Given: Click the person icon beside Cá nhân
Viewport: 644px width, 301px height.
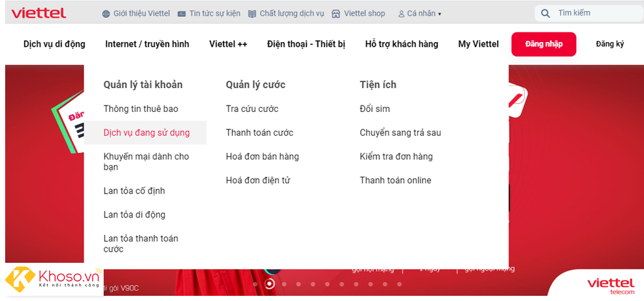Looking at the screenshot, I should pyautogui.click(x=401, y=14).
